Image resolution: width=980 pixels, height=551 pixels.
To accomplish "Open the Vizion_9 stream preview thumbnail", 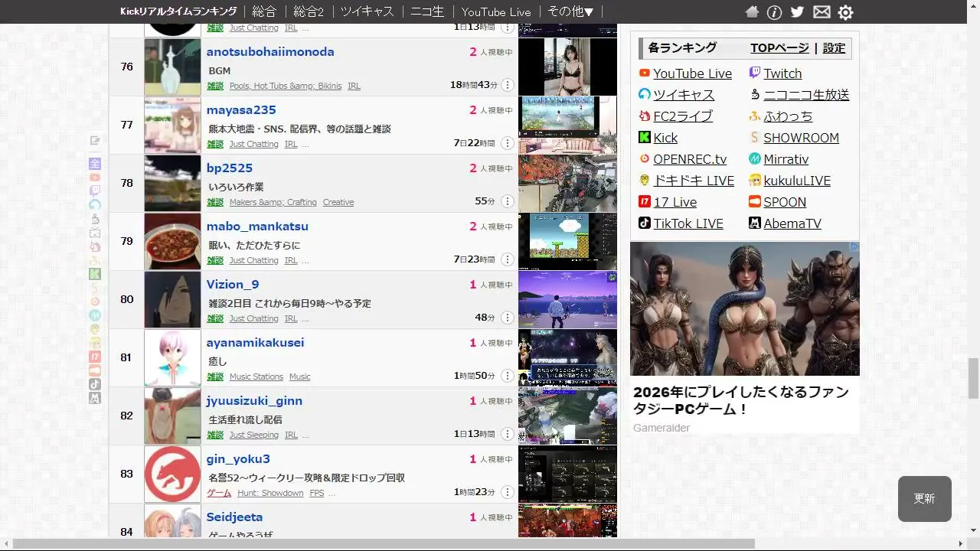I will tap(567, 299).
